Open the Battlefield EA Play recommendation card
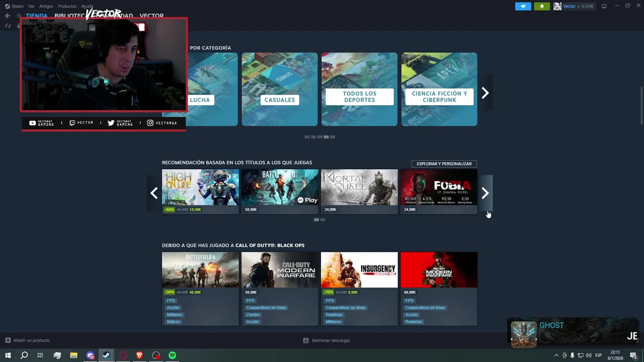Screen dimensions: 644x362 (x=280, y=192)
